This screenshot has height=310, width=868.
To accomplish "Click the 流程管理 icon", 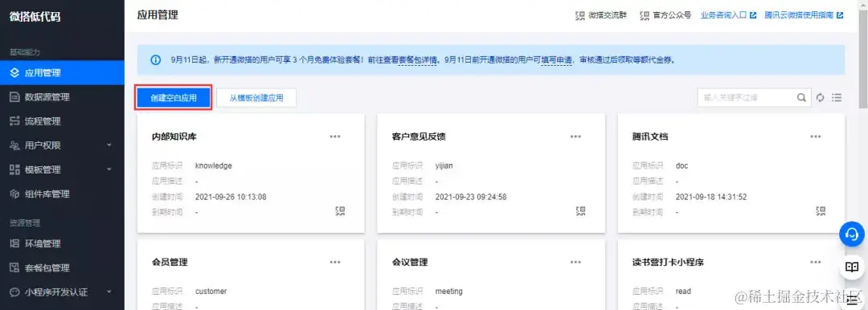I will click(15, 121).
